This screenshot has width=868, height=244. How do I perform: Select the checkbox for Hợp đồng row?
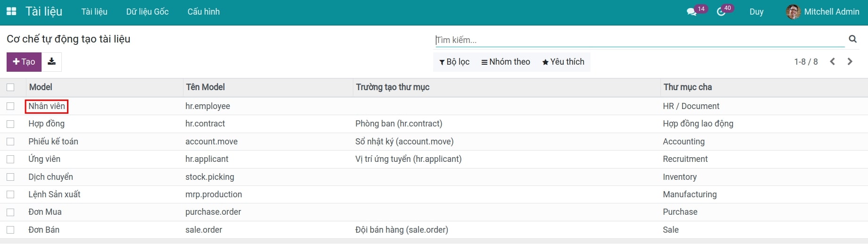pyautogui.click(x=10, y=124)
